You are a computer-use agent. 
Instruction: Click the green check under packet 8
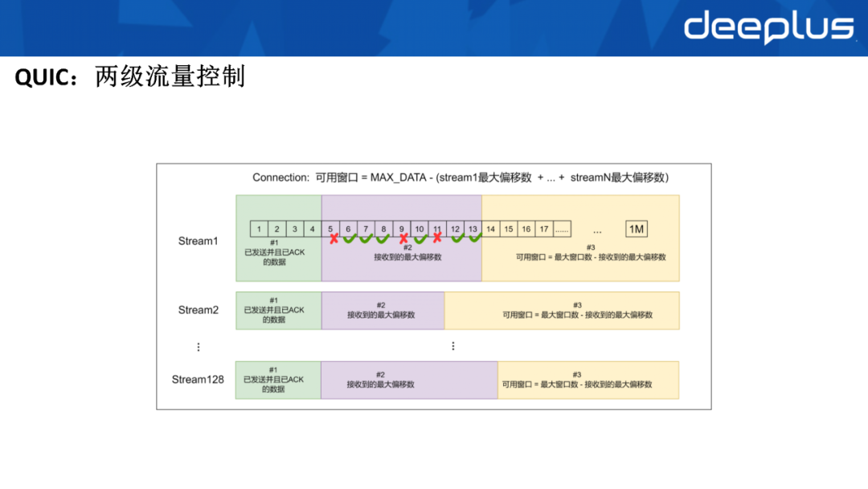(383, 239)
